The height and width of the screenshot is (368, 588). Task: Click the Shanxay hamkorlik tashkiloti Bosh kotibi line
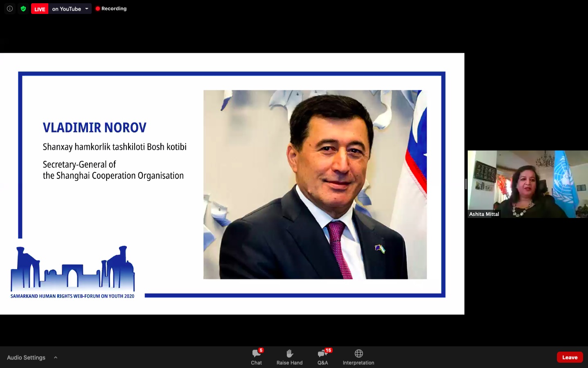[x=115, y=147]
